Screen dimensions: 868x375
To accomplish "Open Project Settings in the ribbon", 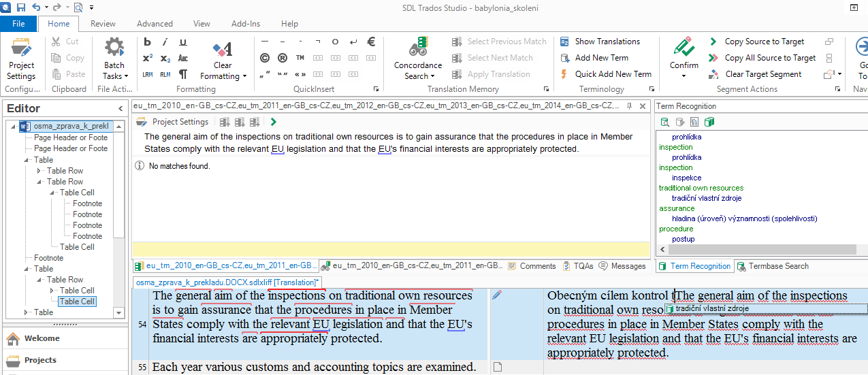I will click(21, 59).
